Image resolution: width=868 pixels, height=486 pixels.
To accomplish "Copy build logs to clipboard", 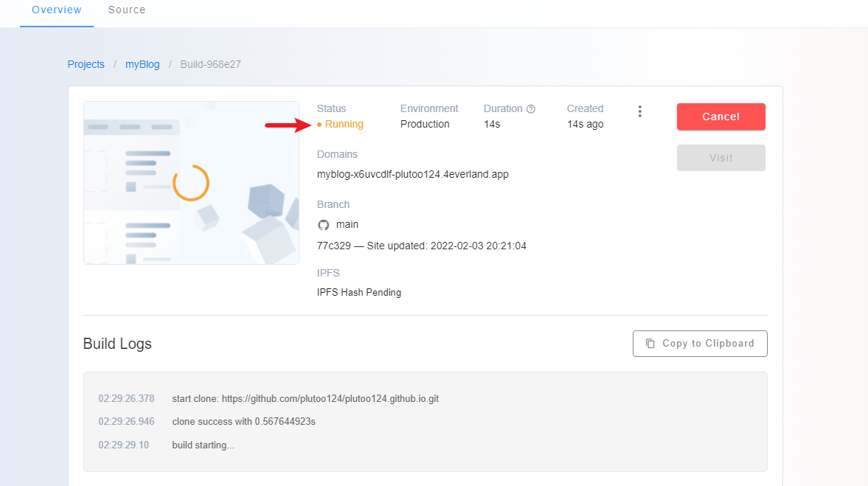I will coord(700,344).
